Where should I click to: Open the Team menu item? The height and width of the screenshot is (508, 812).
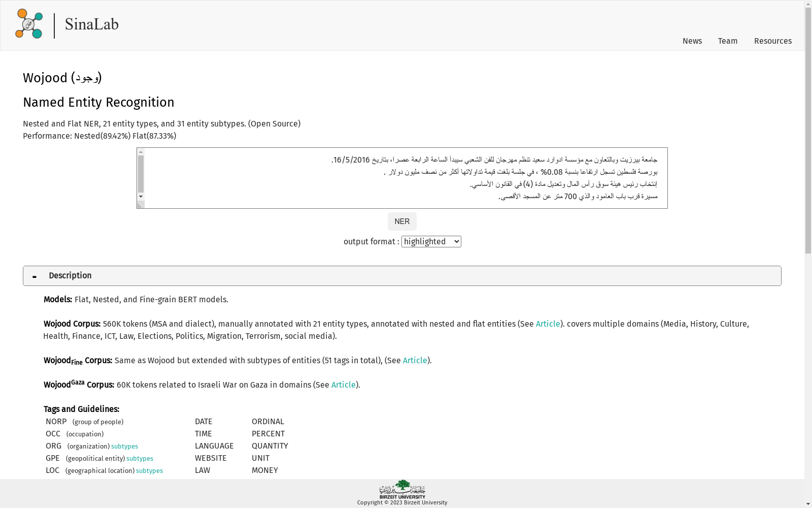coord(728,41)
